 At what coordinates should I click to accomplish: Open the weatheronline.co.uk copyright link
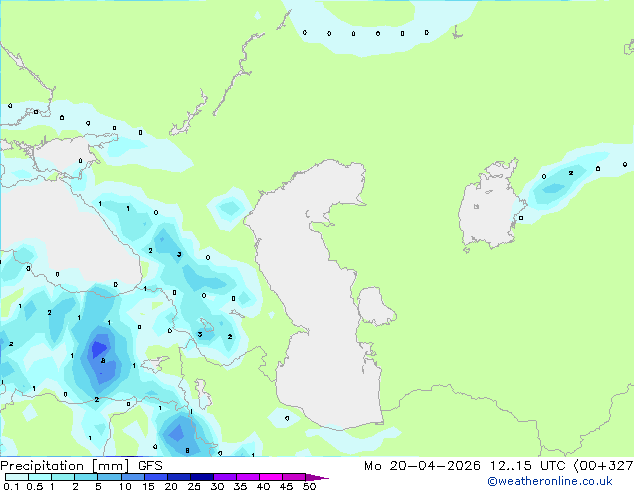tap(550, 481)
